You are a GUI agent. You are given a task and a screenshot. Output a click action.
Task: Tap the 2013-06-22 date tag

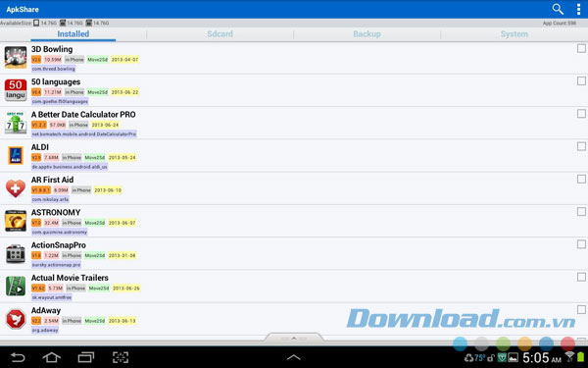pos(124,92)
